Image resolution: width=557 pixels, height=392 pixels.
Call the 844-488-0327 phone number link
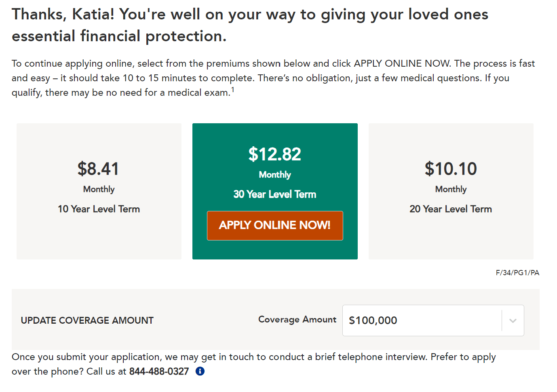tap(159, 371)
